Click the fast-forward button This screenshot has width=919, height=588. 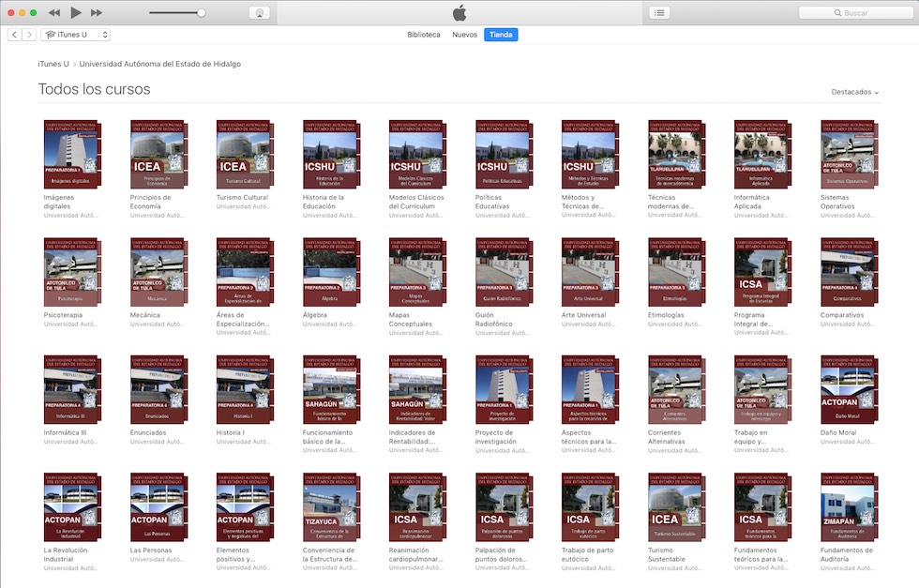point(97,12)
